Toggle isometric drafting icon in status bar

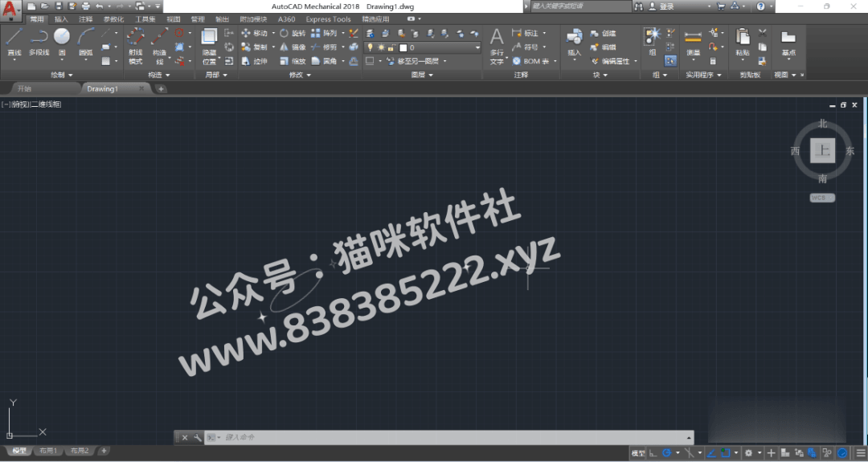pos(690,452)
